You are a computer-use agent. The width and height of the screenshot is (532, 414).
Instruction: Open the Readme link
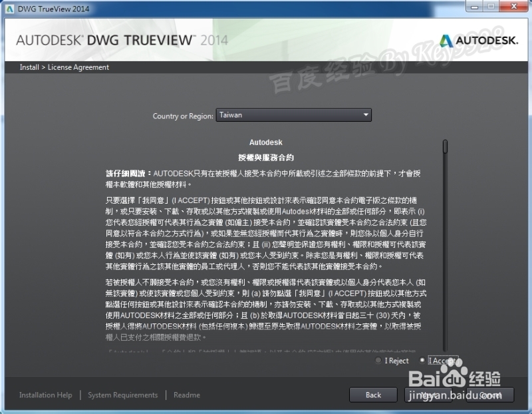click(x=187, y=395)
